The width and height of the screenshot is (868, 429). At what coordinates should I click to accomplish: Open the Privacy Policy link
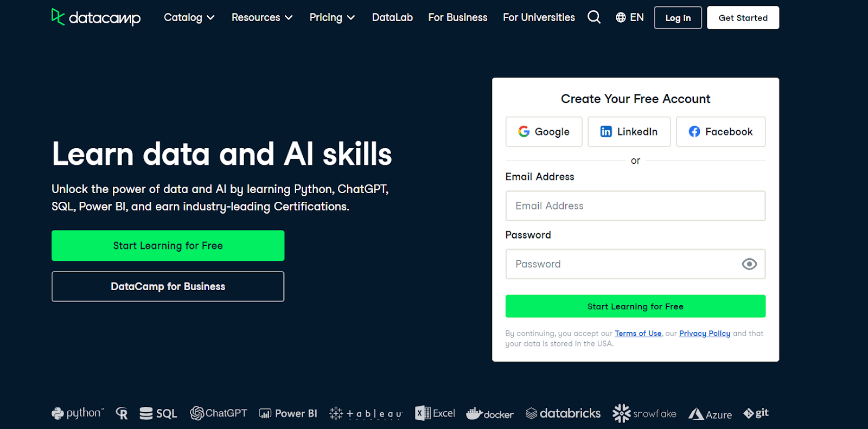pyautogui.click(x=705, y=334)
